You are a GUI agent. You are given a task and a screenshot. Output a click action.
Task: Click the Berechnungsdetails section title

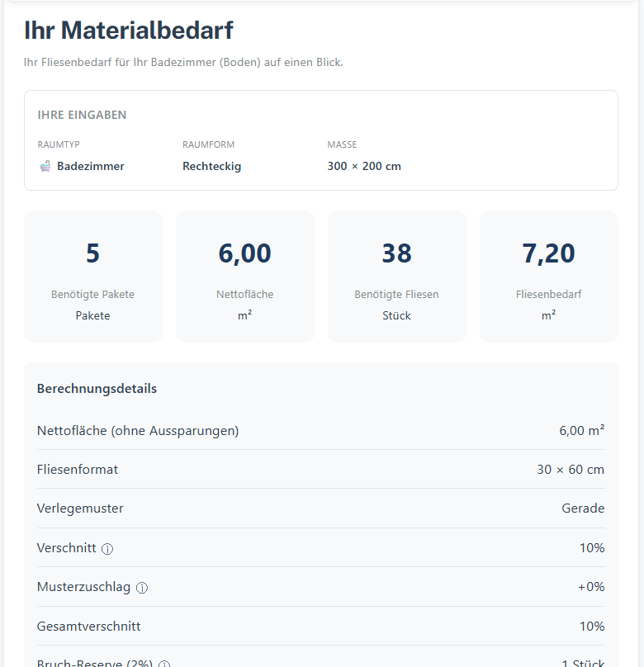(x=97, y=388)
